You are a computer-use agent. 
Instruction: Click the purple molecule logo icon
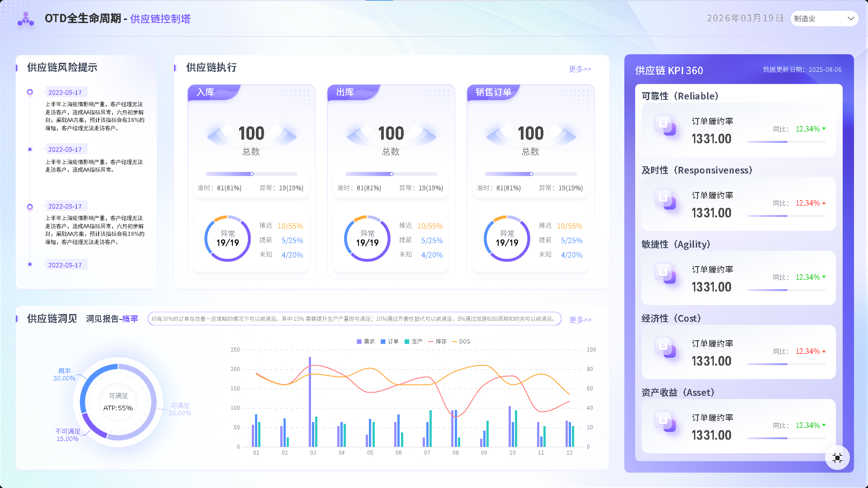[26, 19]
